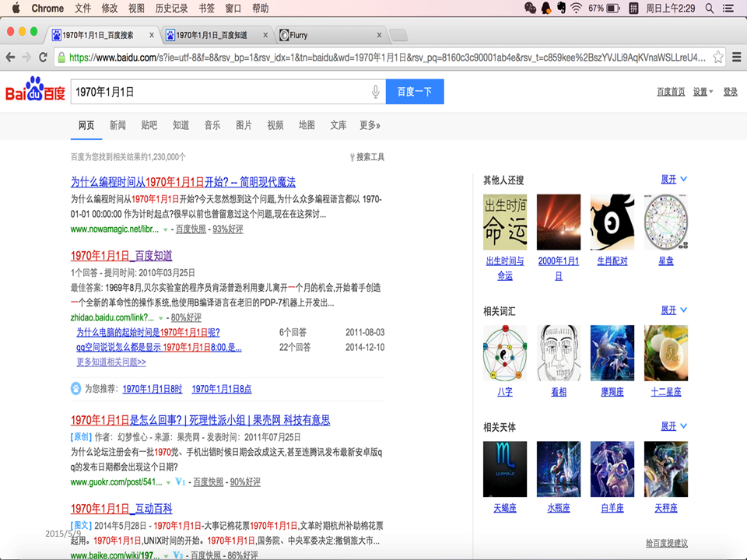Click the battery status icon
This screenshot has width=747, height=560.
coord(613,8)
